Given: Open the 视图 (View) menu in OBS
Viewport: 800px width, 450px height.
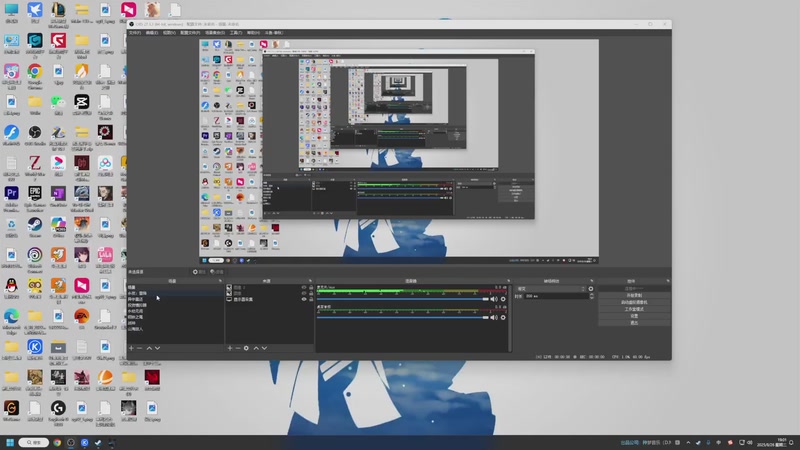Looking at the screenshot, I should point(169,33).
